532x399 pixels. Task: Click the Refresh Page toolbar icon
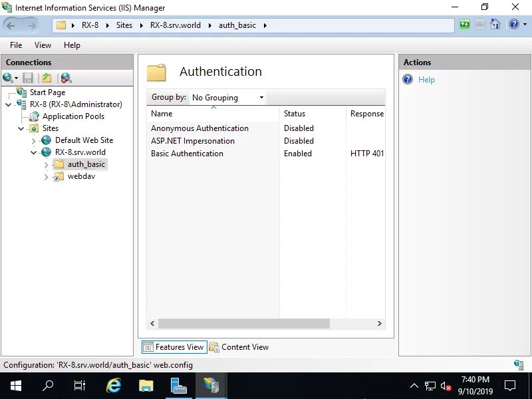tap(465, 25)
